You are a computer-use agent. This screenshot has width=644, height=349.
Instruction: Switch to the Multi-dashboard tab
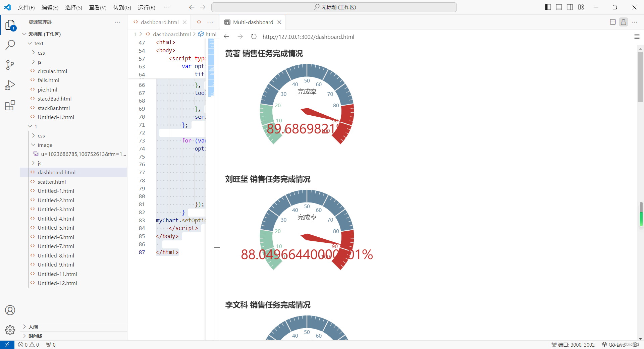253,22
